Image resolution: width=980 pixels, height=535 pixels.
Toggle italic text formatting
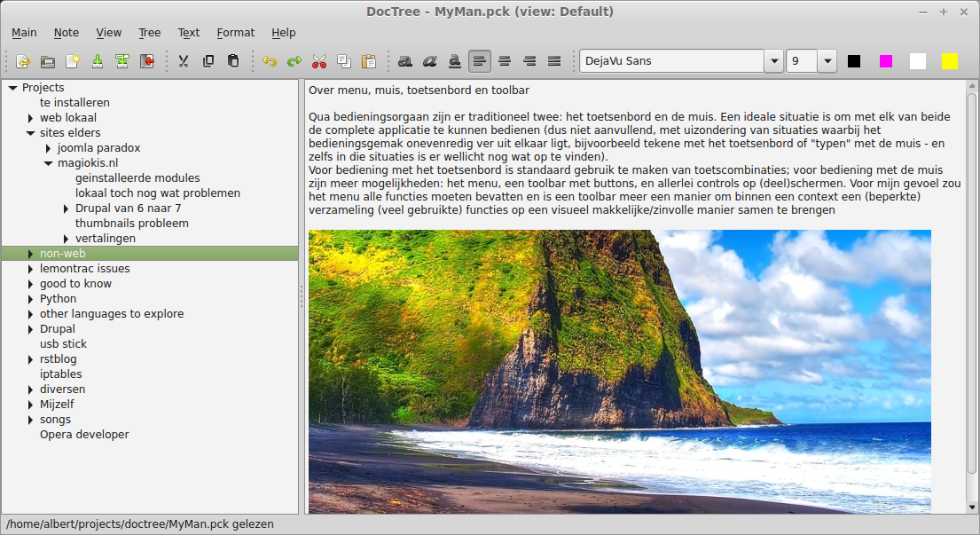point(430,61)
